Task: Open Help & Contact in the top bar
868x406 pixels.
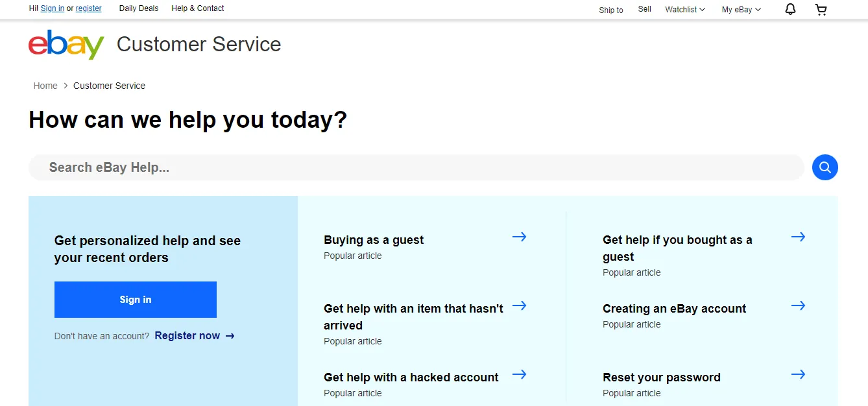Action: coord(198,8)
